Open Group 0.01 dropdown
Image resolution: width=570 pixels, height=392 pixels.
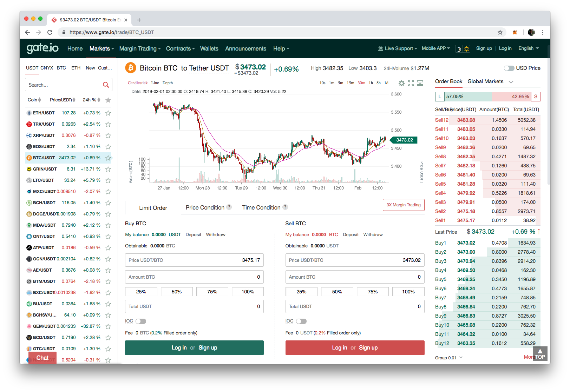coord(449,358)
